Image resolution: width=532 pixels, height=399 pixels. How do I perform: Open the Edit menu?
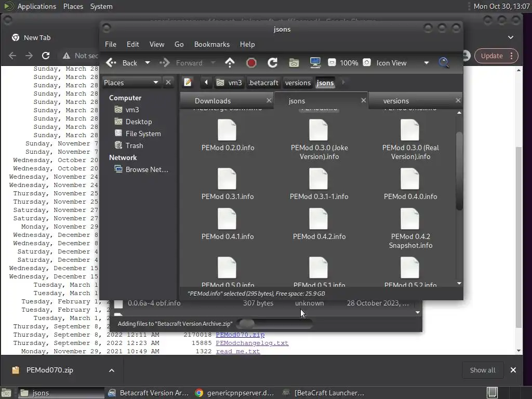tap(132, 45)
